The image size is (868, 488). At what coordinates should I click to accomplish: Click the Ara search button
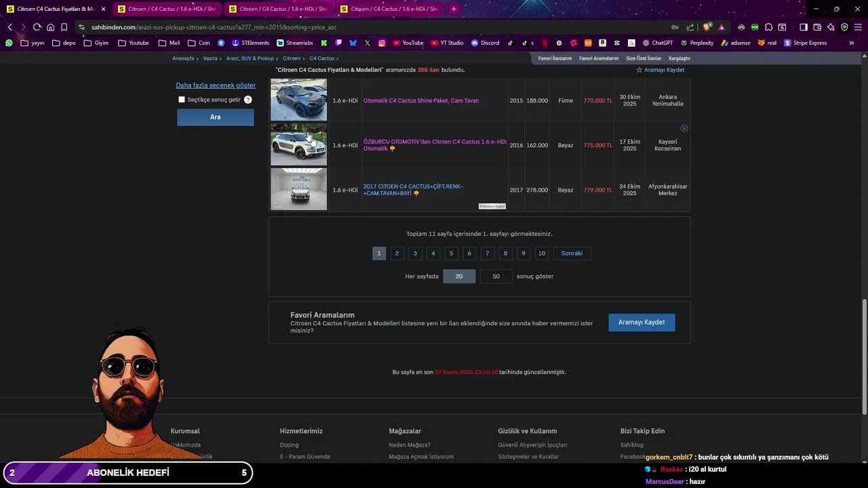coord(216,117)
